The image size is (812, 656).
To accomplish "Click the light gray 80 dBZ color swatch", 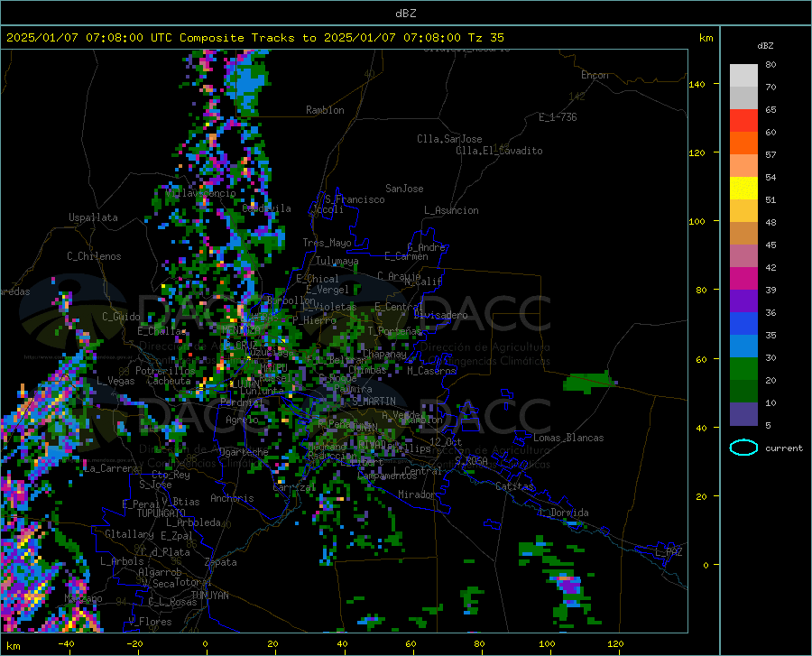I will tap(743, 76).
